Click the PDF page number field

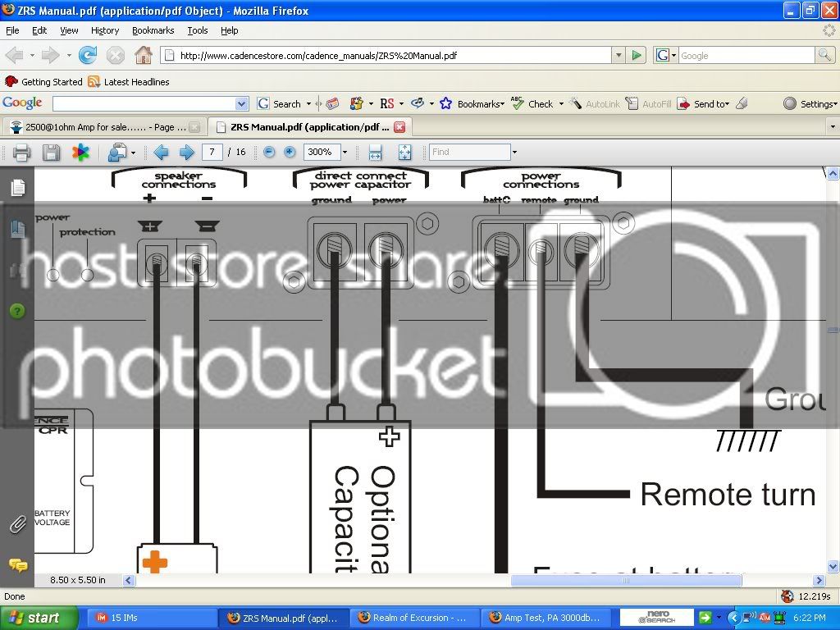pos(212,152)
